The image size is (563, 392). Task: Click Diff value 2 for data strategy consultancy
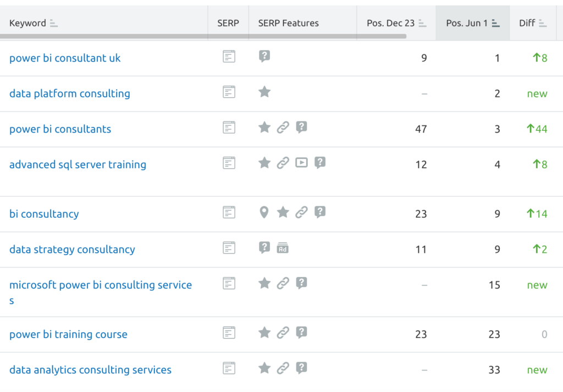(x=540, y=249)
